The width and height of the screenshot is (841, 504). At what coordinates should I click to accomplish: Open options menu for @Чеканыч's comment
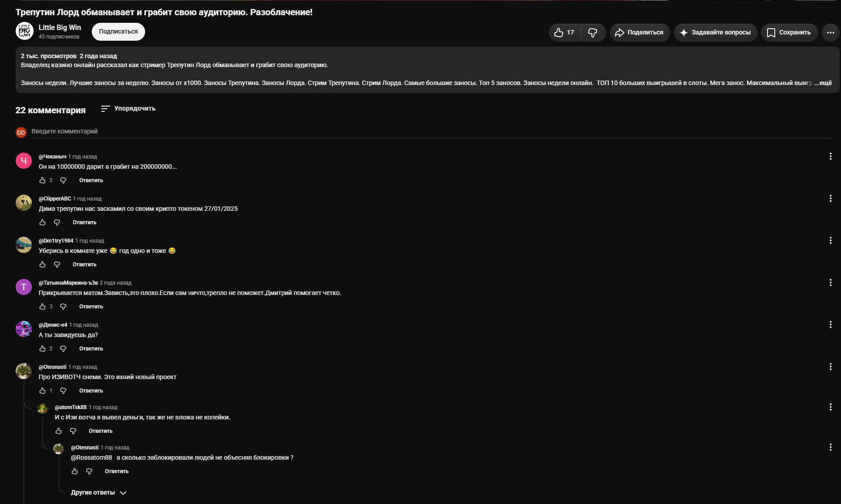point(830,156)
